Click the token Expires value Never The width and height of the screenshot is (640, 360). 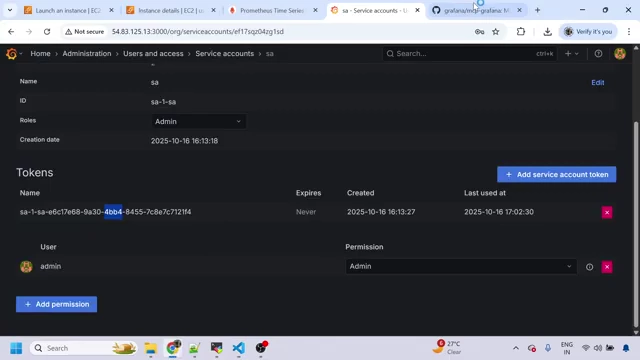pyautogui.click(x=306, y=212)
